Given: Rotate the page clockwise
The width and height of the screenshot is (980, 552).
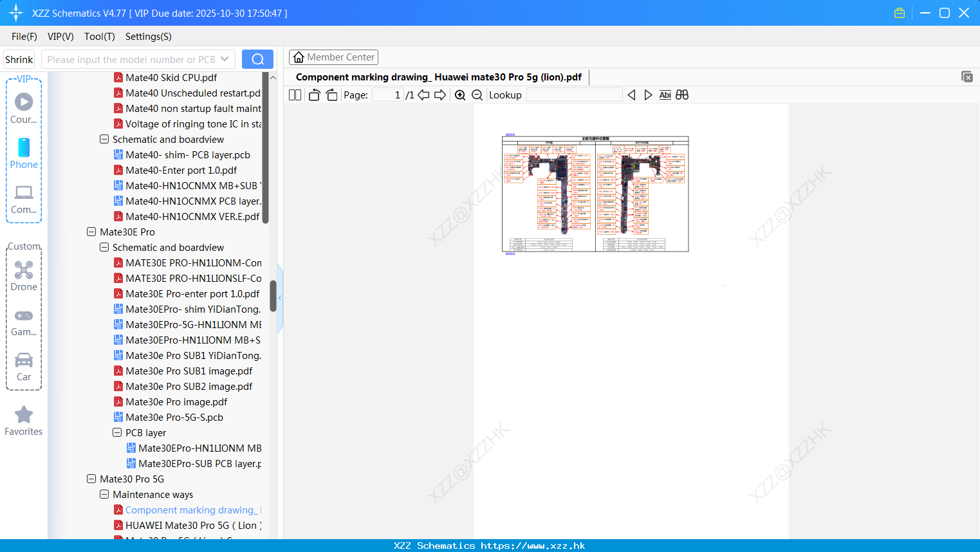Looking at the screenshot, I should (x=331, y=95).
